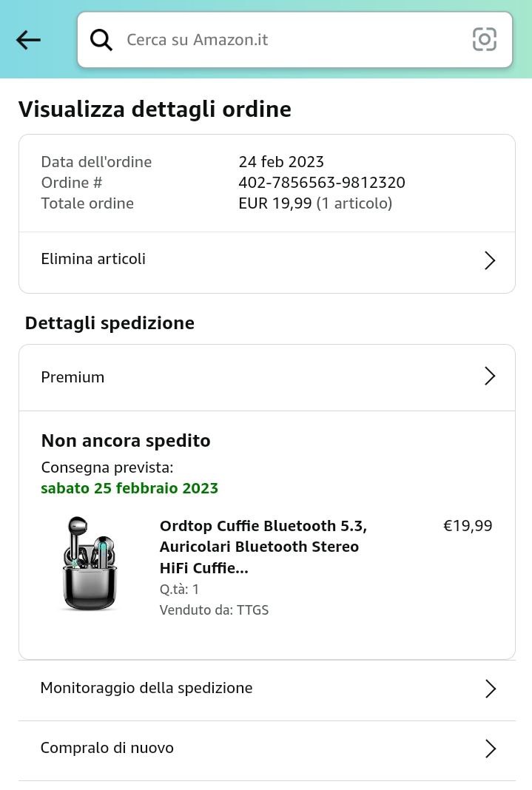Focus the Cerca su Amazon.it search field
This screenshot has width=532, height=790.
coord(289,40)
